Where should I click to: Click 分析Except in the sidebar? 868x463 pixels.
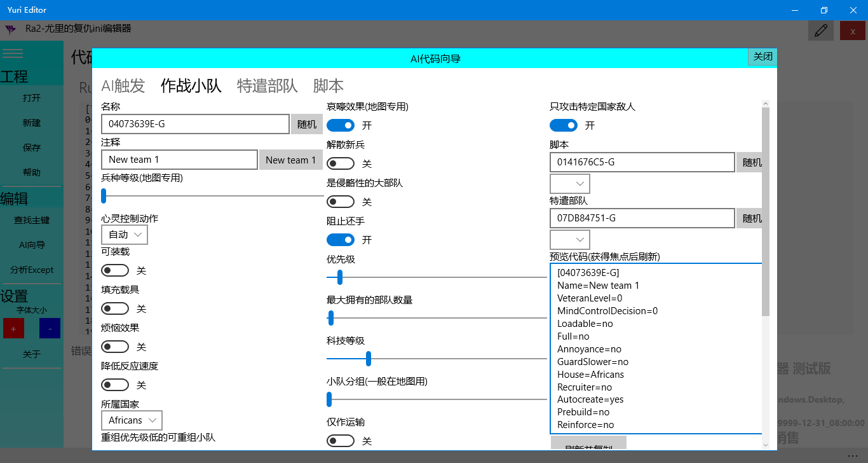32,270
